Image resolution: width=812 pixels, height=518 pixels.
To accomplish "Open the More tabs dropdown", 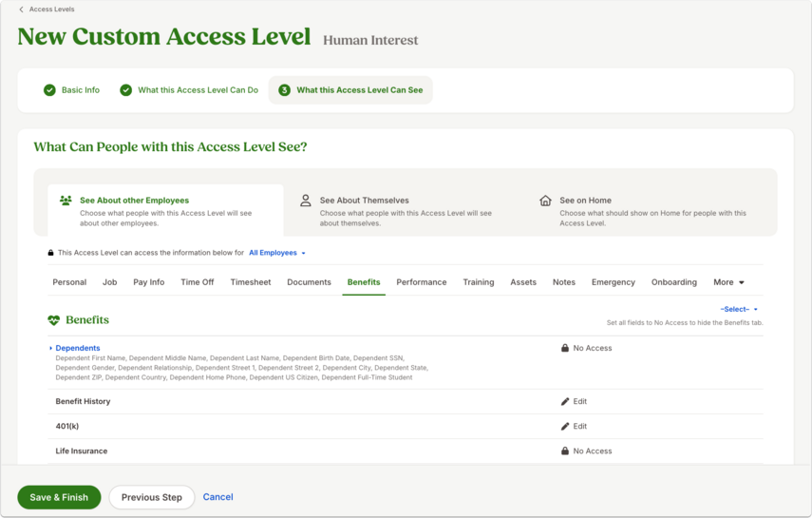I will tap(728, 282).
